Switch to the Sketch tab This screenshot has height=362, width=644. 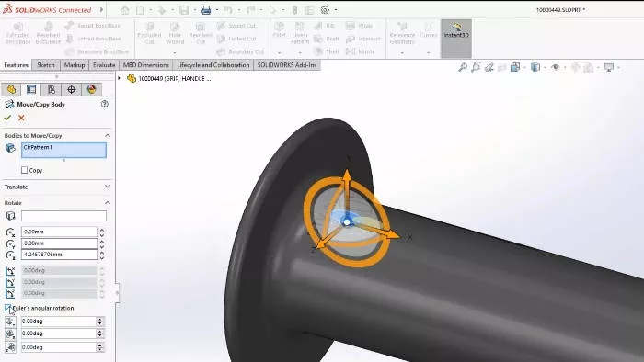click(x=46, y=65)
